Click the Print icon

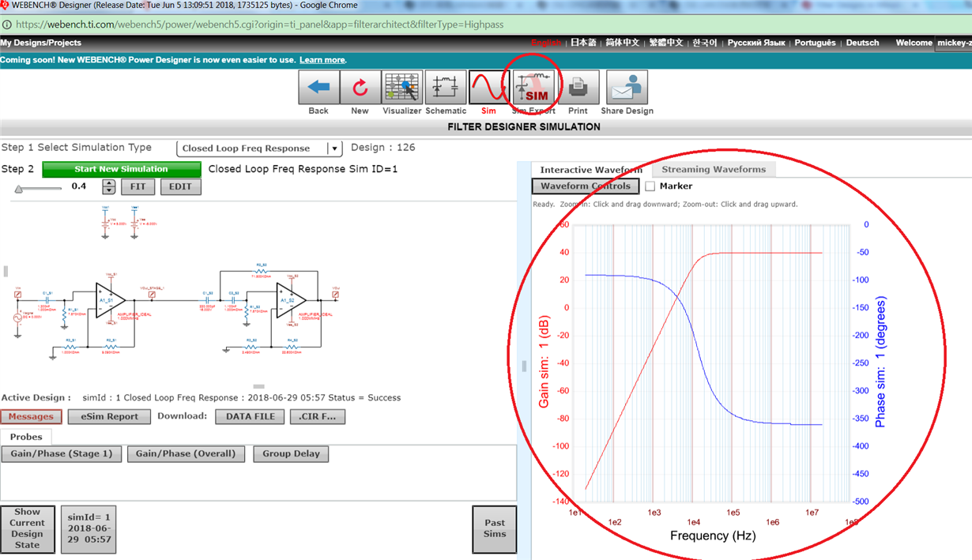click(578, 88)
